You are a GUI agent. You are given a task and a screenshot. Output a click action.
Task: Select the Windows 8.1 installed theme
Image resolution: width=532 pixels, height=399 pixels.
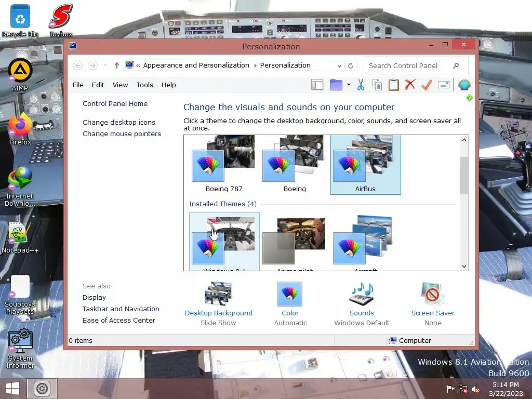point(224,242)
